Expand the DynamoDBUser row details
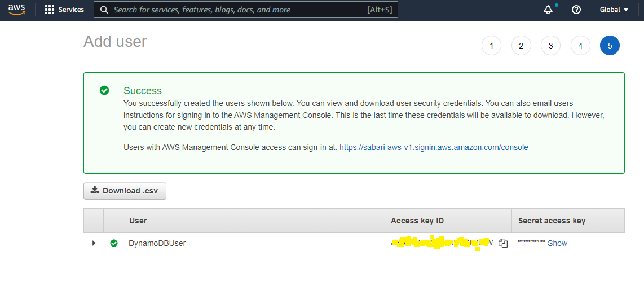The height and width of the screenshot is (286, 644). (94, 243)
